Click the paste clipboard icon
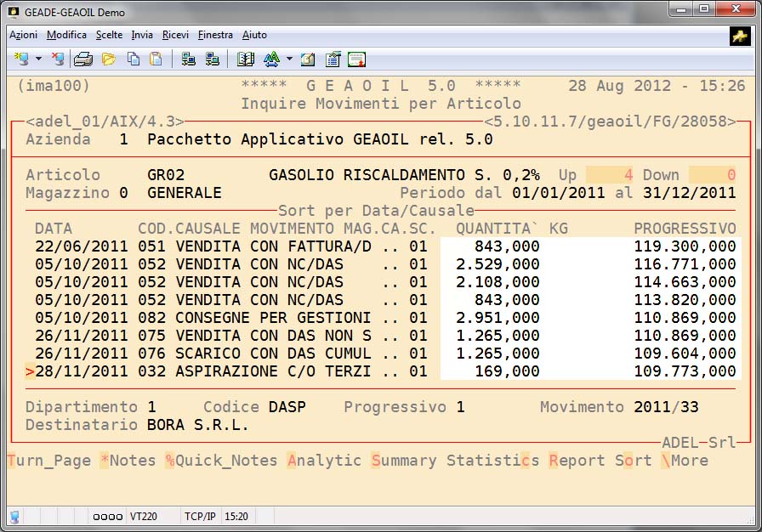Image resolution: width=762 pixels, height=532 pixels. pos(156,59)
